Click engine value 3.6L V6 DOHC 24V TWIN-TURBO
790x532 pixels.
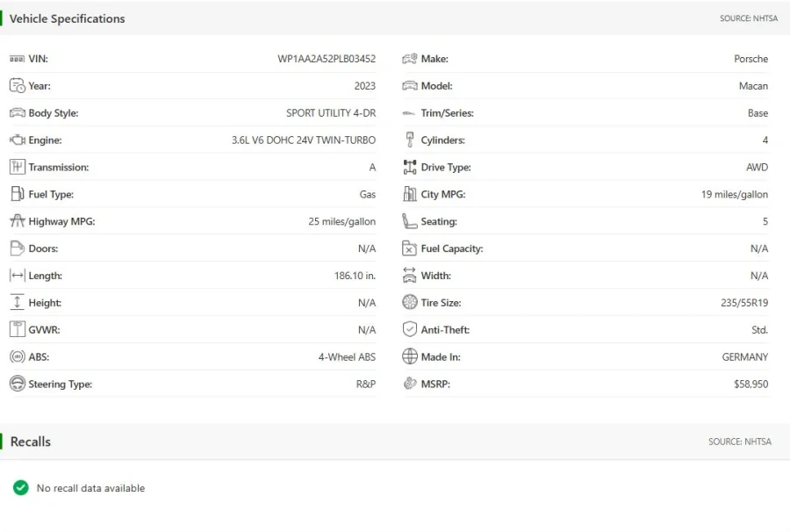(304, 140)
